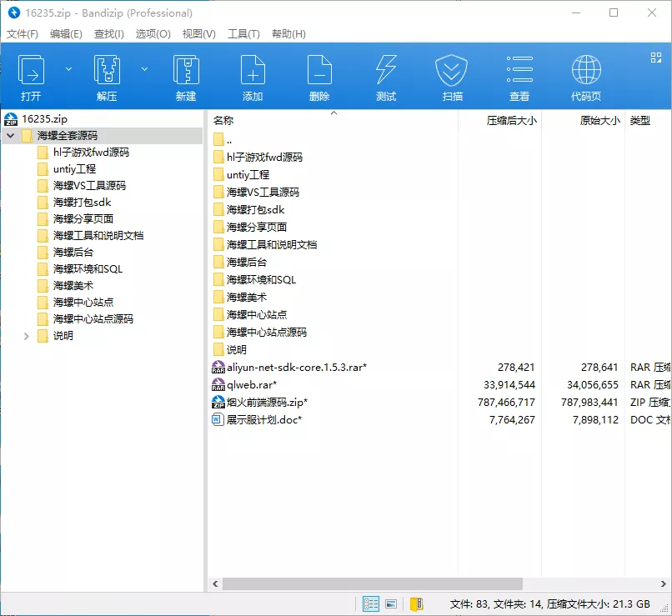Click the 新建 (New archive) toolbar icon
The image size is (672, 616).
(x=185, y=75)
